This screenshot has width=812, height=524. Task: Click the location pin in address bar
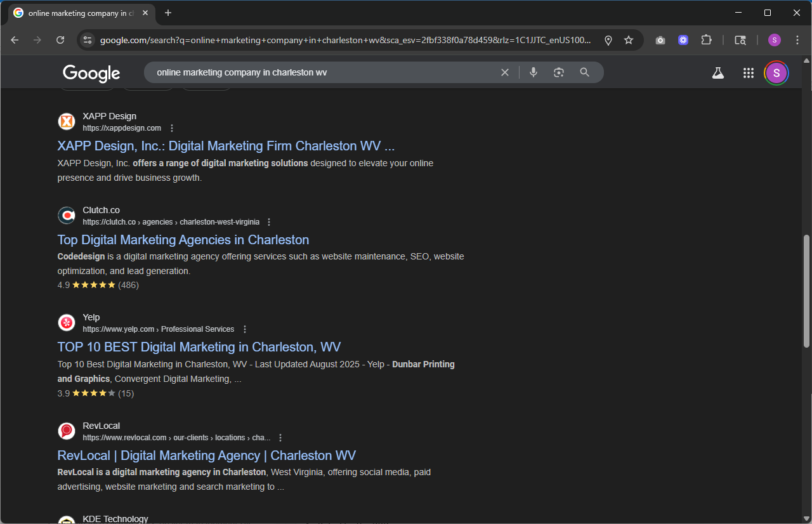click(x=608, y=40)
